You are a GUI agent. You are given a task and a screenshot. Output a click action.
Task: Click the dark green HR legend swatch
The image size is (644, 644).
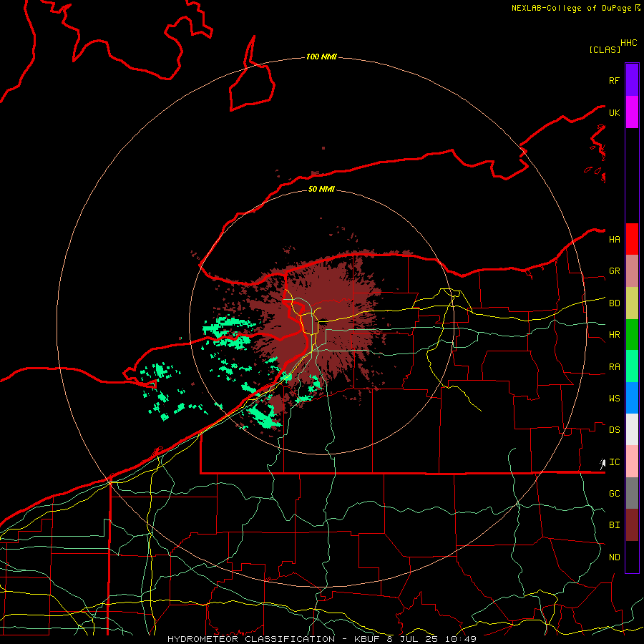tap(632, 335)
